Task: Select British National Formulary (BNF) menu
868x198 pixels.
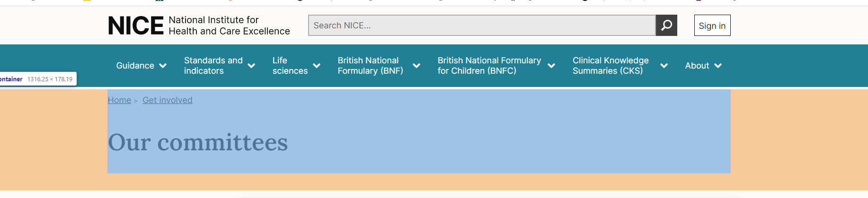Action: [371, 66]
